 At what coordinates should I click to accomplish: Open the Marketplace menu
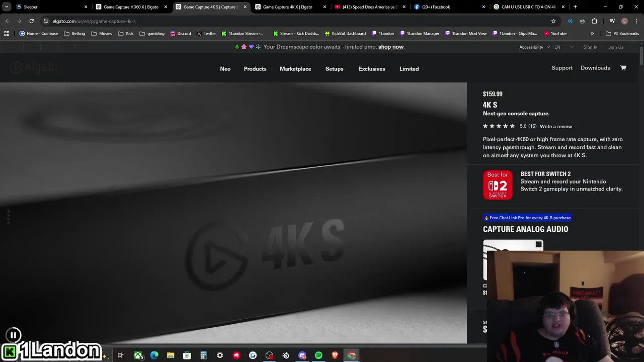(x=295, y=69)
